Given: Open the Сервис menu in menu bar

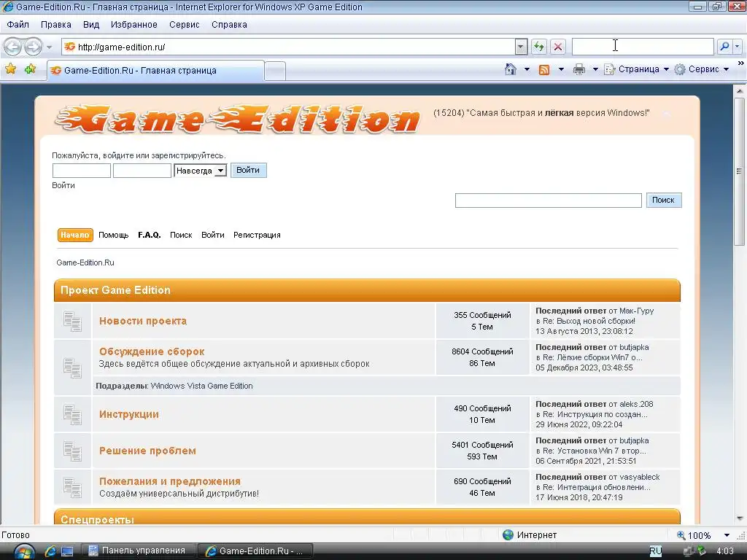Looking at the screenshot, I should coord(185,25).
